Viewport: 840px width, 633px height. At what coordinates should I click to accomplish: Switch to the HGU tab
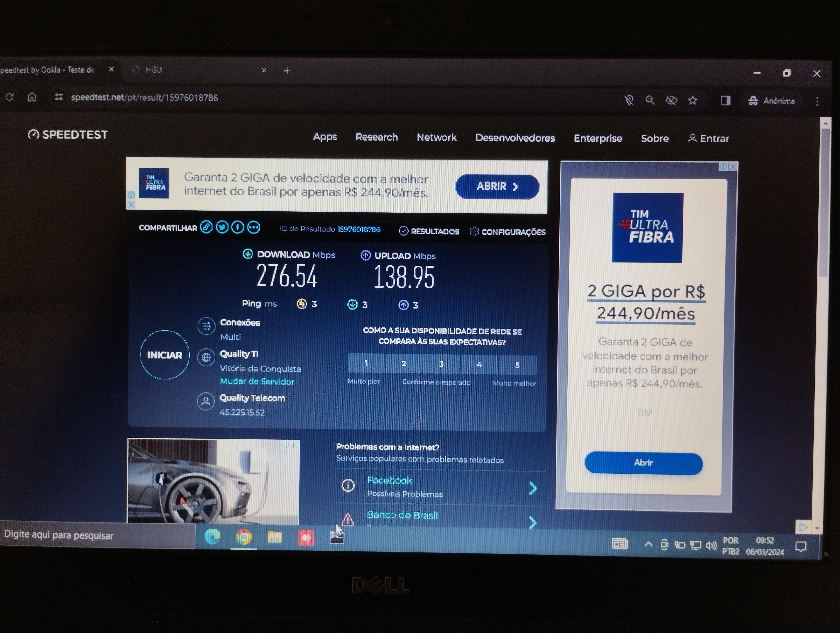pyautogui.click(x=153, y=70)
